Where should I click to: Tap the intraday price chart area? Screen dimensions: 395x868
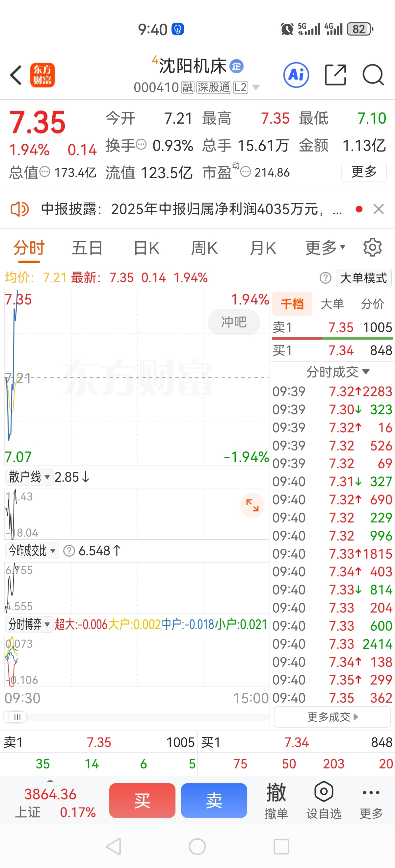point(137,377)
